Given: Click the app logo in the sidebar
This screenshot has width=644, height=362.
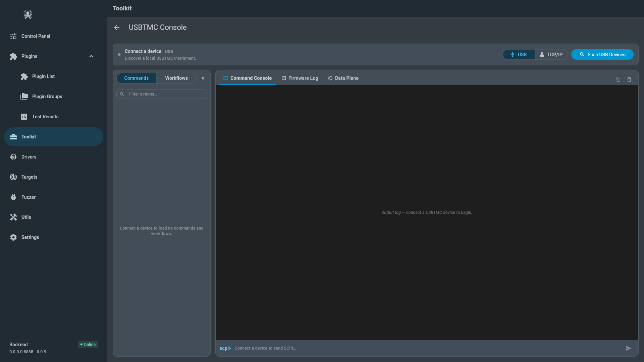Looking at the screenshot, I should click(x=28, y=14).
